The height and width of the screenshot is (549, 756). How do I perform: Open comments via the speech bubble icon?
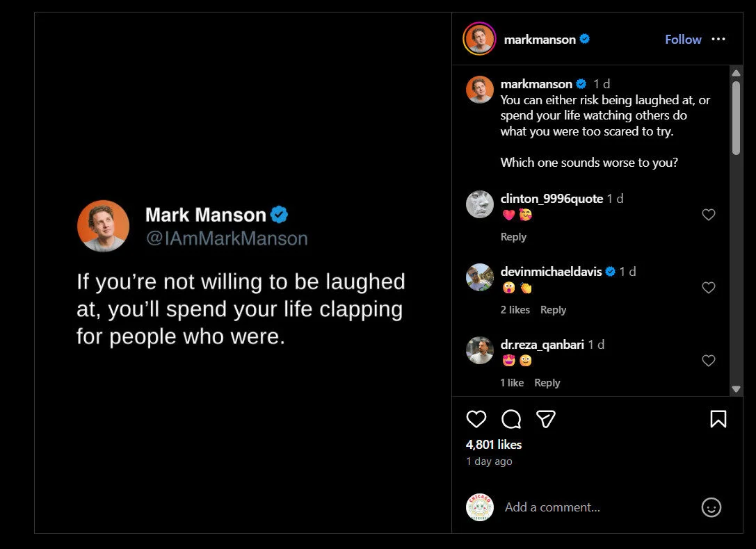[x=510, y=419]
